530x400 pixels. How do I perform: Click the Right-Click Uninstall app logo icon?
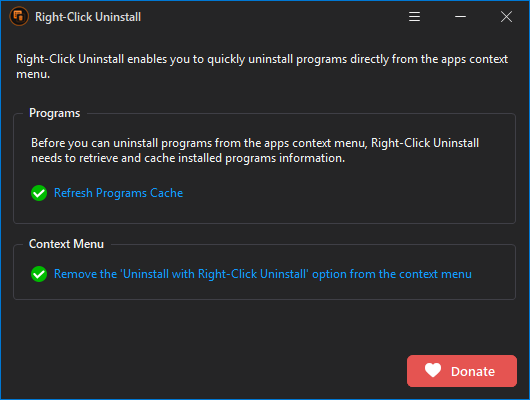pos(19,16)
